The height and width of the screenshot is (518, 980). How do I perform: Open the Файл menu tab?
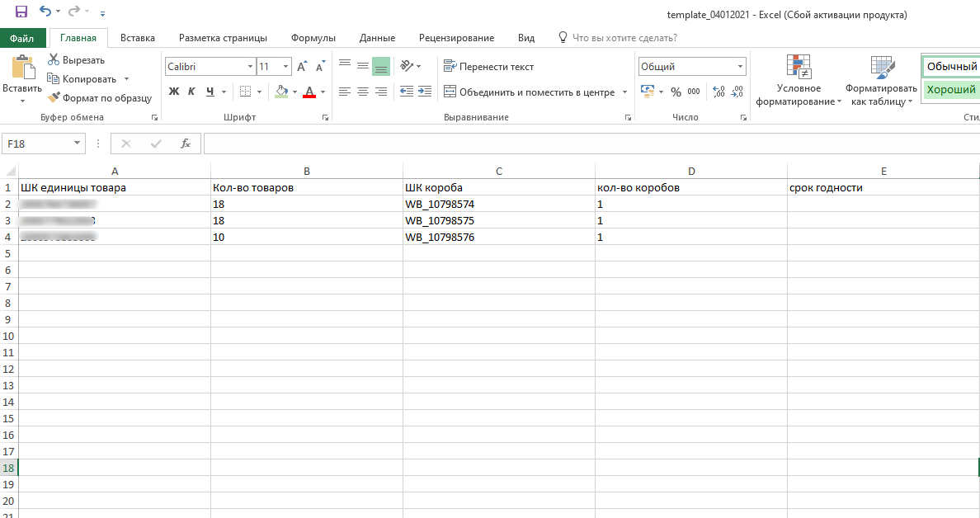coord(22,38)
